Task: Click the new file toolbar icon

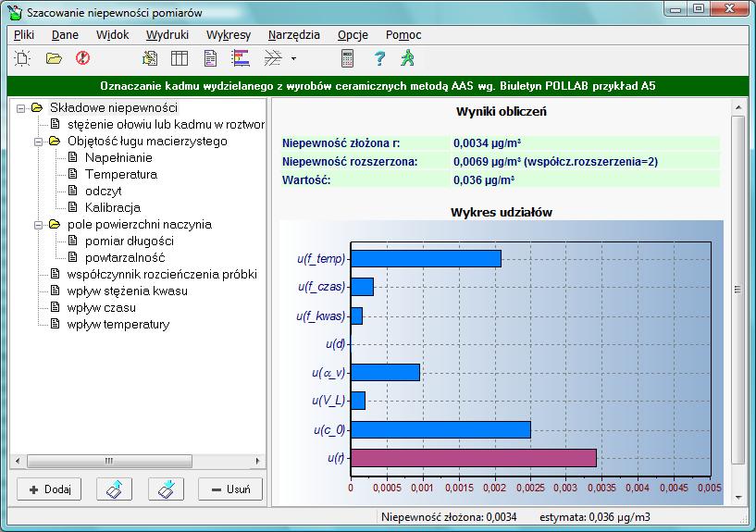Action: click(22, 58)
